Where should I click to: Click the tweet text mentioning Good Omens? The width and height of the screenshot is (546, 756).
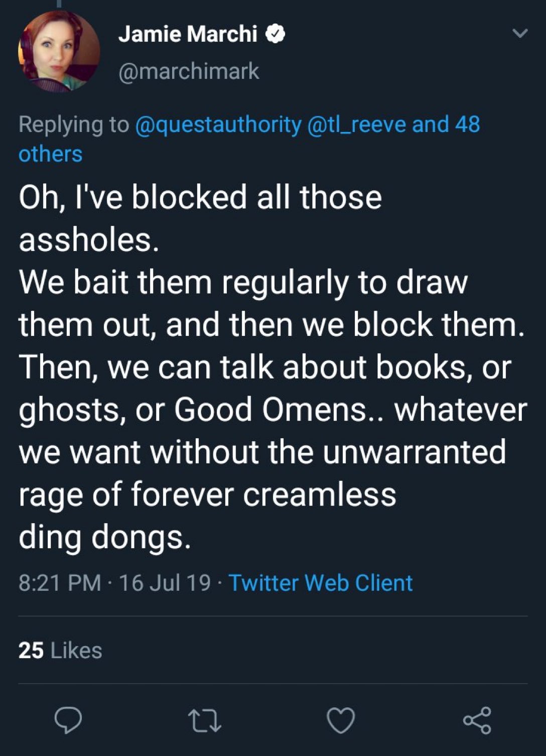click(x=273, y=410)
